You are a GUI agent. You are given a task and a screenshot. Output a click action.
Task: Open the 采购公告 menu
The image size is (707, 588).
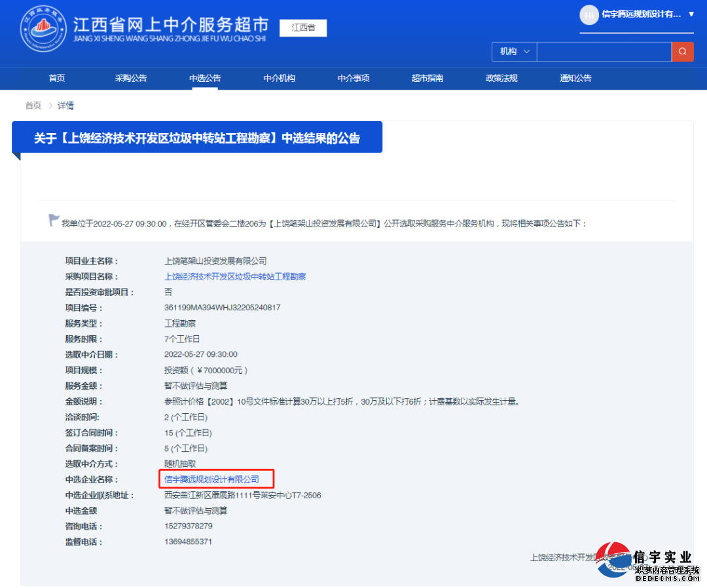(x=130, y=78)
